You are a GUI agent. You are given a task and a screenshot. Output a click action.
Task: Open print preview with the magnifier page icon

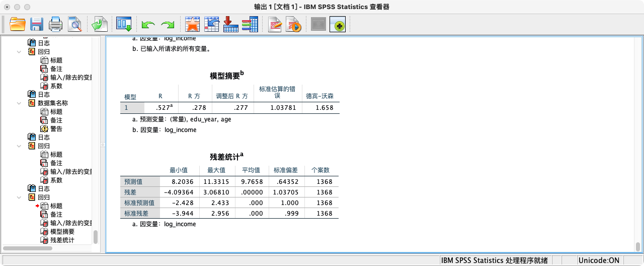[74, 24]
